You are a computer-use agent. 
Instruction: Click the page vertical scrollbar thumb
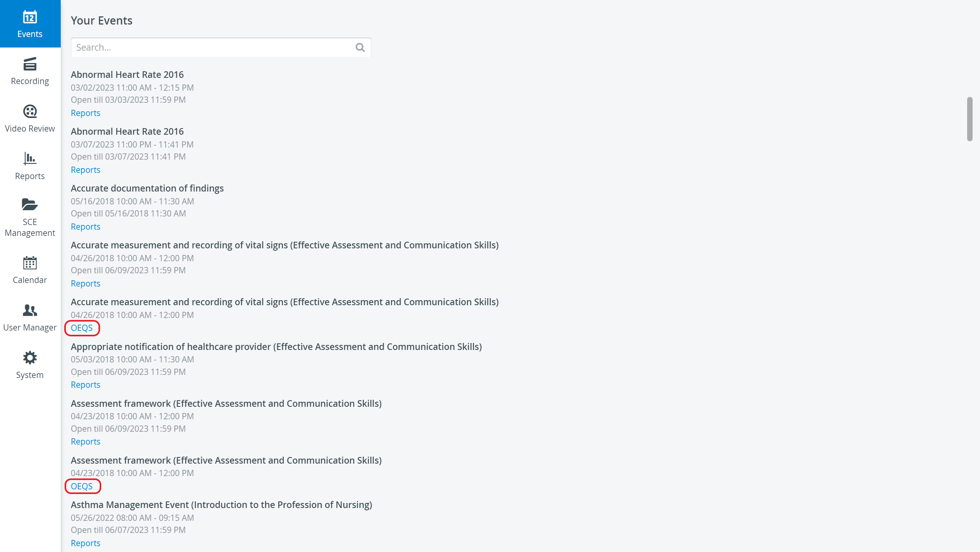969,119
